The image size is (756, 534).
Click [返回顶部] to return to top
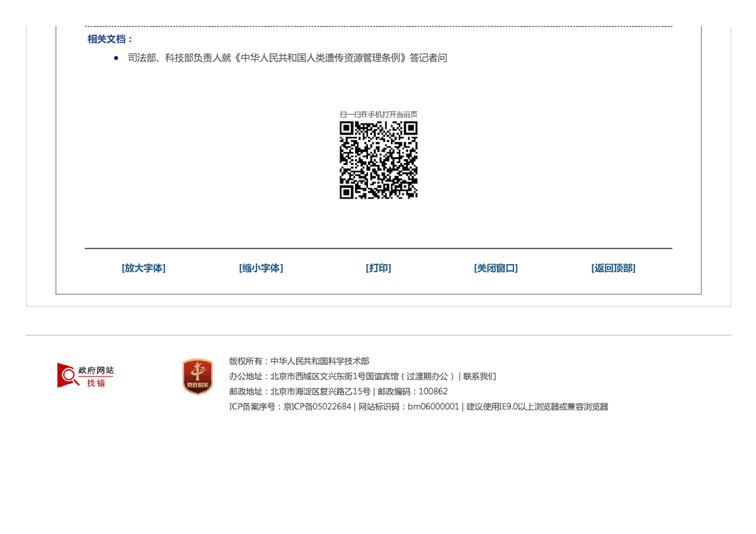613,268
